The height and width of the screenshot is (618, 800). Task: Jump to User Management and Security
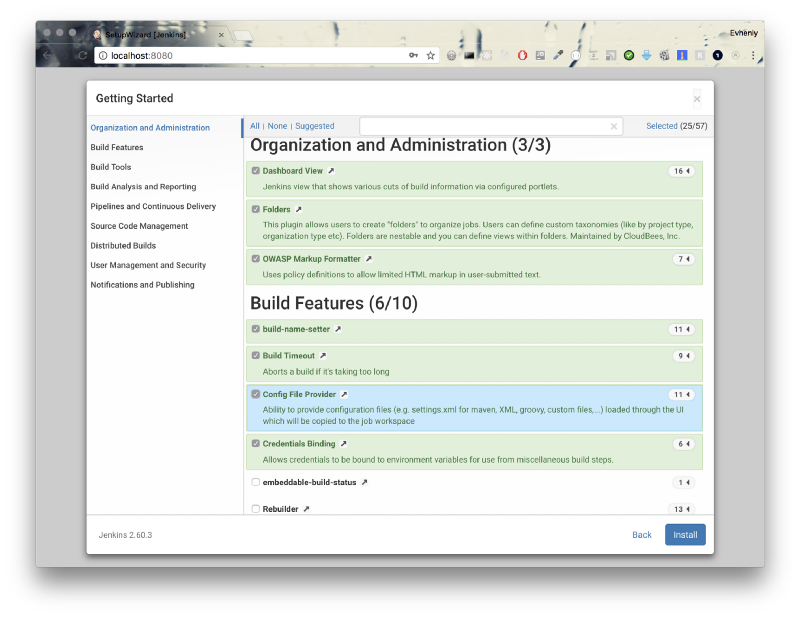(148, 265)
